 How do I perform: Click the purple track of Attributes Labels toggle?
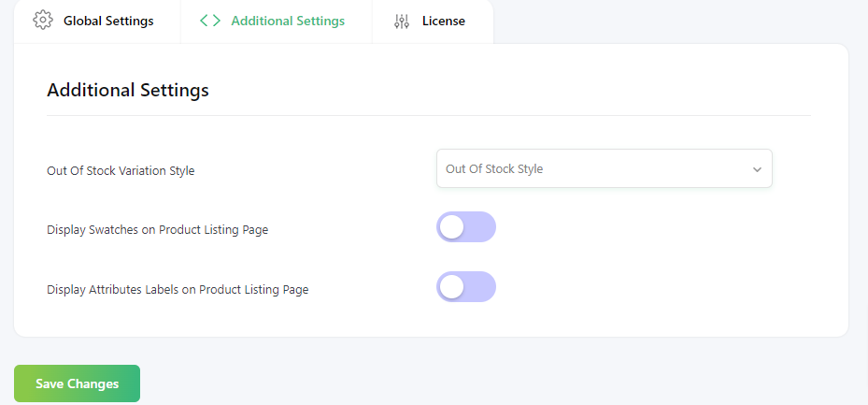pyautogui.click(x=480, y=287)
